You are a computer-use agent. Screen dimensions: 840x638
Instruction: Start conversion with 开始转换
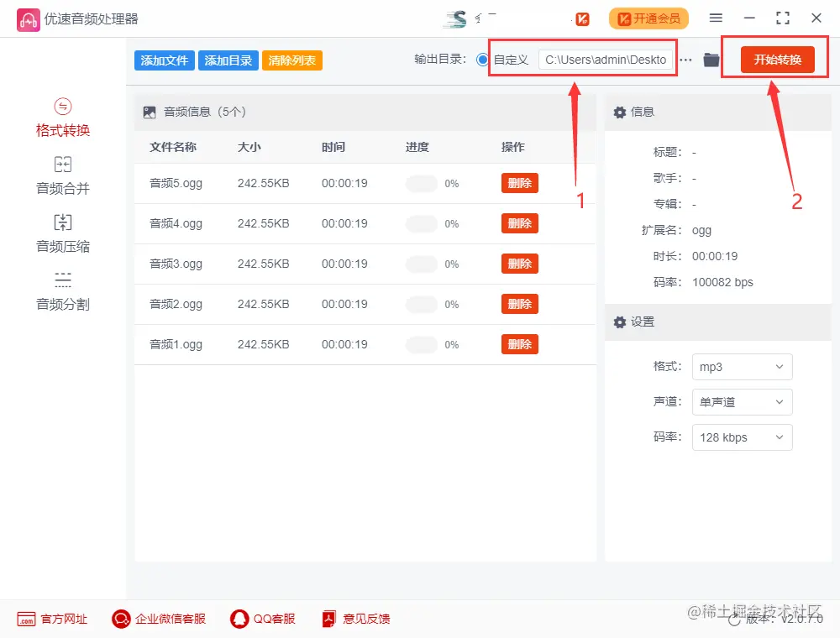point(777,60)
